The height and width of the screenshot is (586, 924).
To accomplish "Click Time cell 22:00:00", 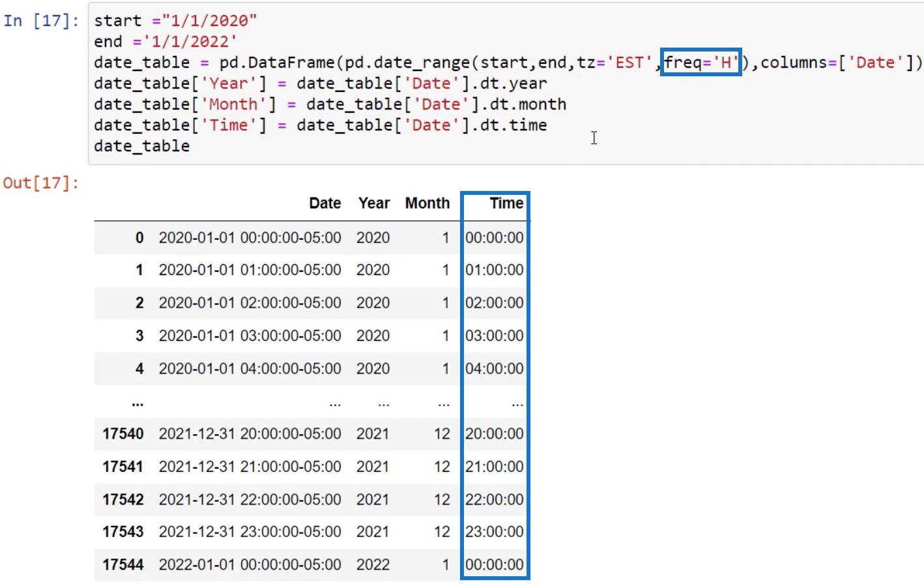I will click(495, 500).
